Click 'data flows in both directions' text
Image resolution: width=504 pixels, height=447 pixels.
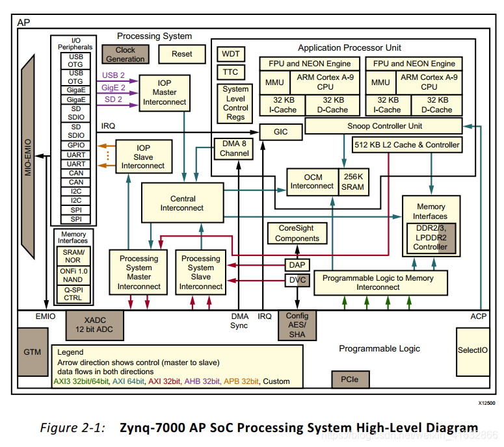point(105,372)
